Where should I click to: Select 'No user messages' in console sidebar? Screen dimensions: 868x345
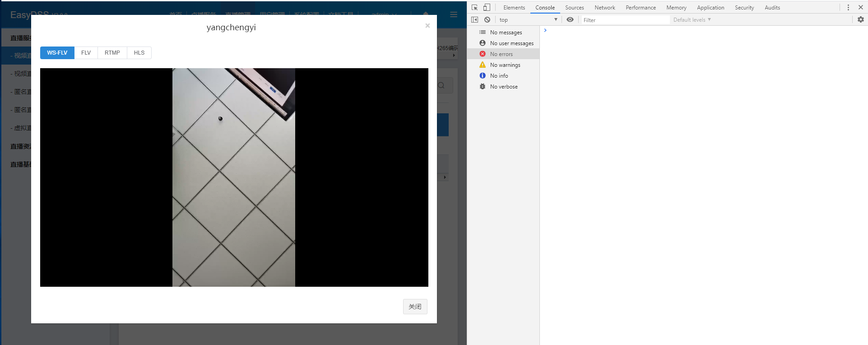click(x=504, y=43)
